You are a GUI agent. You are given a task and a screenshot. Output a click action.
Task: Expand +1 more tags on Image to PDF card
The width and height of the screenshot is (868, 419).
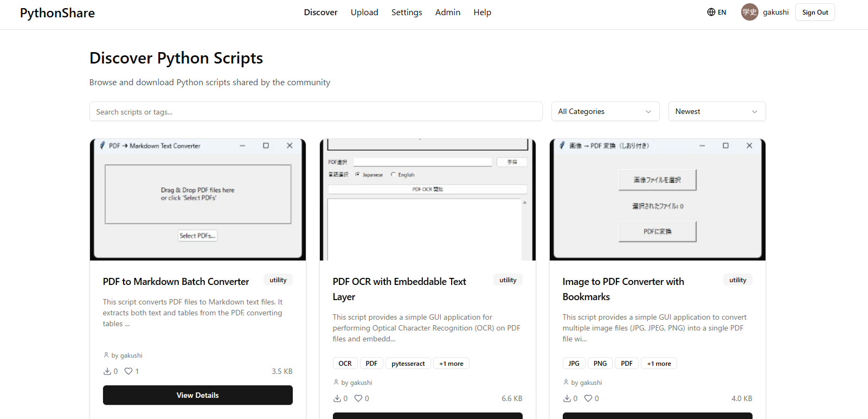[x=659, y=364]
